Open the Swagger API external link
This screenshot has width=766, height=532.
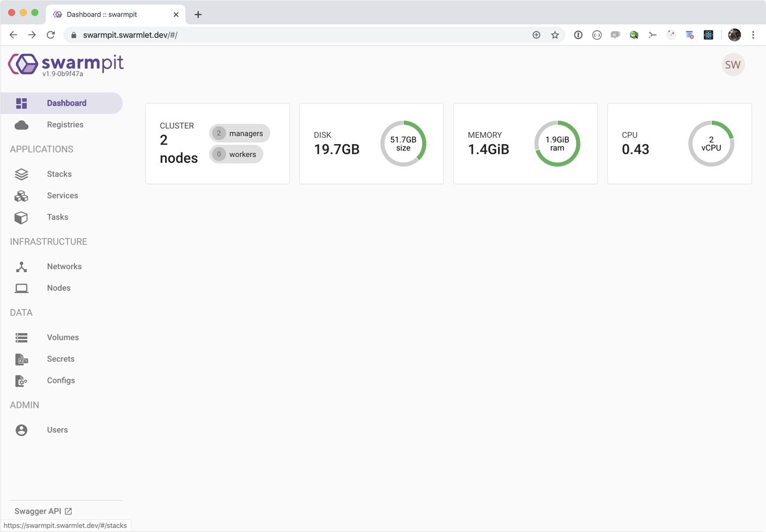coord(43,511)
